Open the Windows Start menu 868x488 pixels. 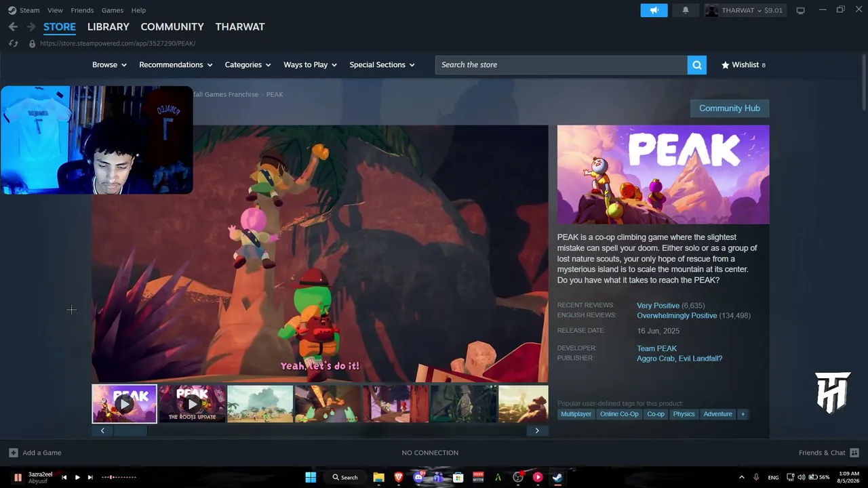[311, 477]
